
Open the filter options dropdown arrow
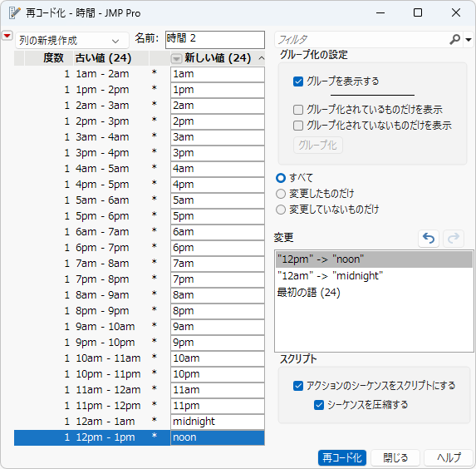click(x=469, y=40)
